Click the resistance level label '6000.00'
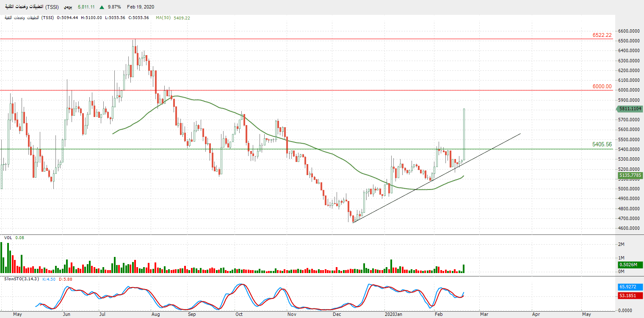 [602, 86]
